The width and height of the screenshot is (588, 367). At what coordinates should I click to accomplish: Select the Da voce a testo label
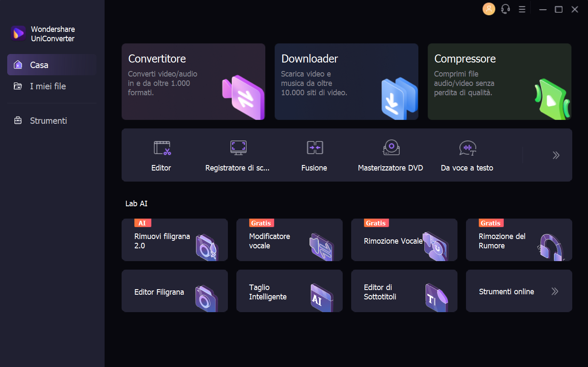(x=467, y=168)
